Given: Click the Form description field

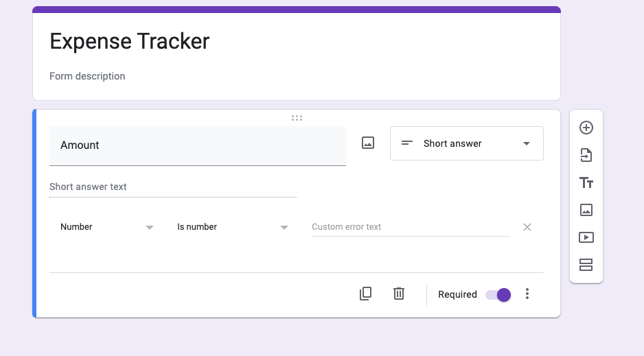Looking at the screenshot, I should [x=88, y=76].
